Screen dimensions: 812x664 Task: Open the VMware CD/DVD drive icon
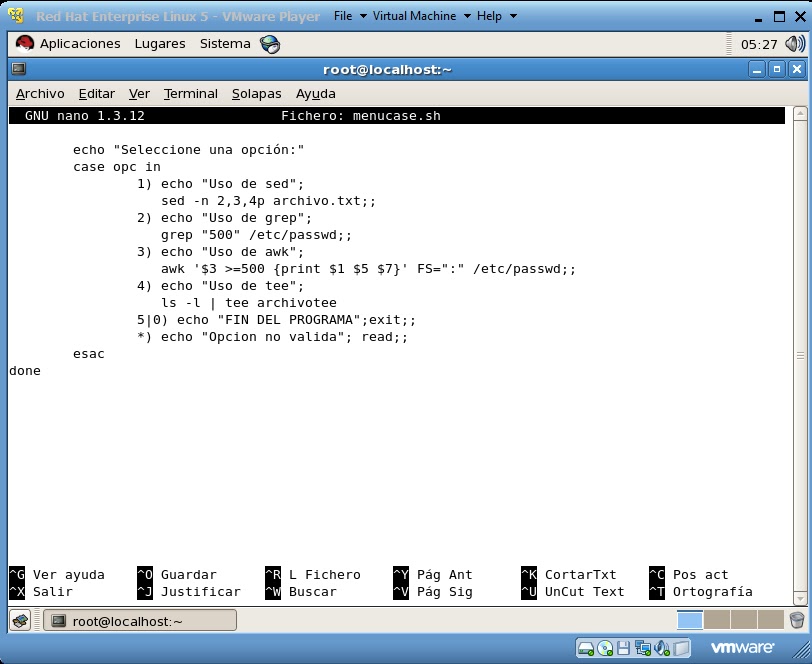pos(605,647)
